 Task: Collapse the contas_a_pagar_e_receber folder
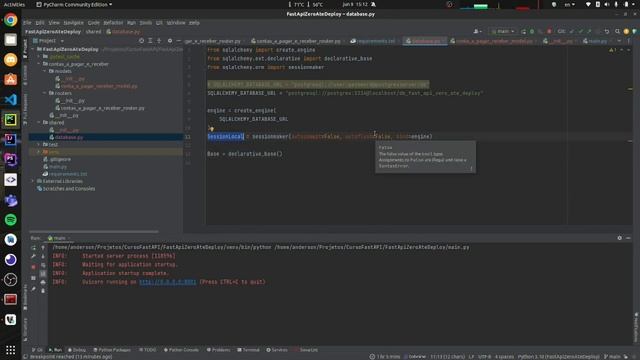[x=39, y=64]
